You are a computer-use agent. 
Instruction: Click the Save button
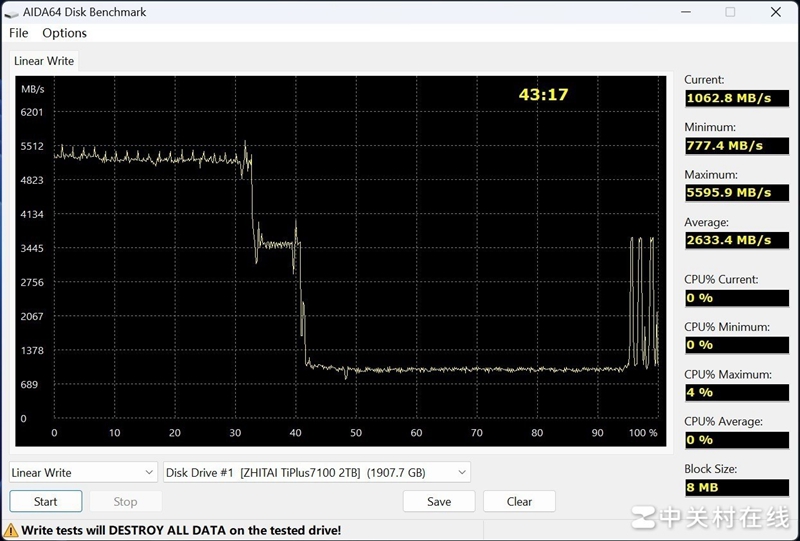pos(439,502)
